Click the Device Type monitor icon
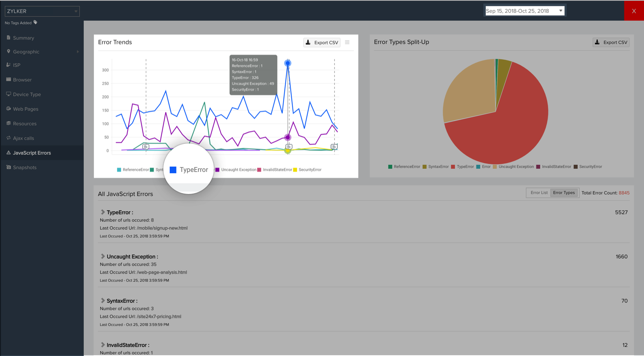The image size is (644, 356). pyautogui.click(x=8, y=94)
